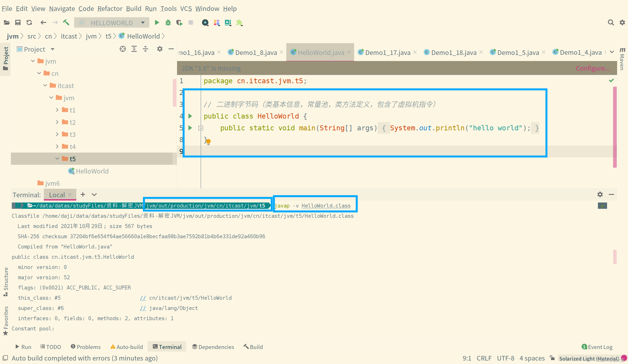Click the run gutter arrow beside main method
The width and height of the screenshot is (628, 364).
(x=190, y=128)
